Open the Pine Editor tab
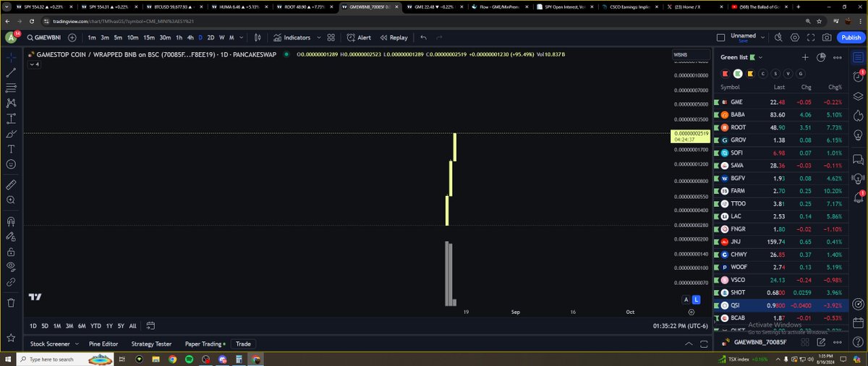Viewport: 868px width, 366px height. [x=103, y=344]
